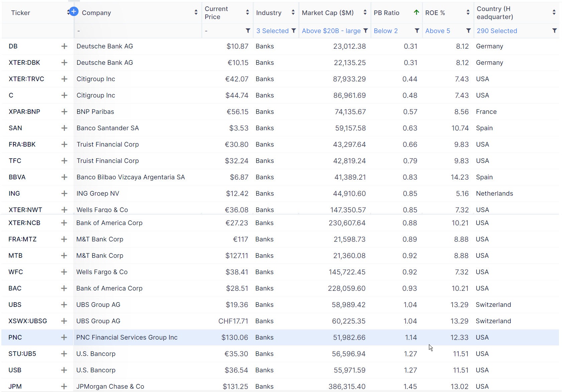The width and height of the screenshot is (562, 392).
Task: Click plus icon for XPAR:BNP row
Action: 64,112
